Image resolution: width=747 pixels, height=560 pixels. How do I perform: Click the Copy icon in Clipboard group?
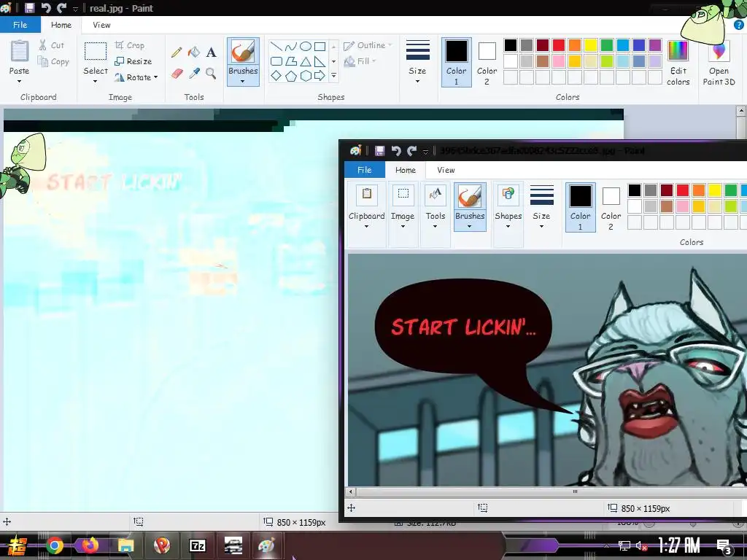pos(43,61)
